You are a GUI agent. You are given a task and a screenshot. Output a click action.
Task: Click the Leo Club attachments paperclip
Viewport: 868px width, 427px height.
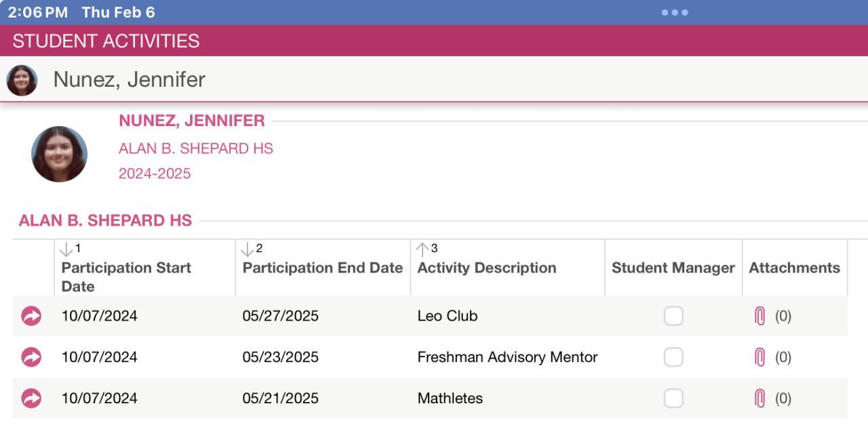[x=759, y=316]
